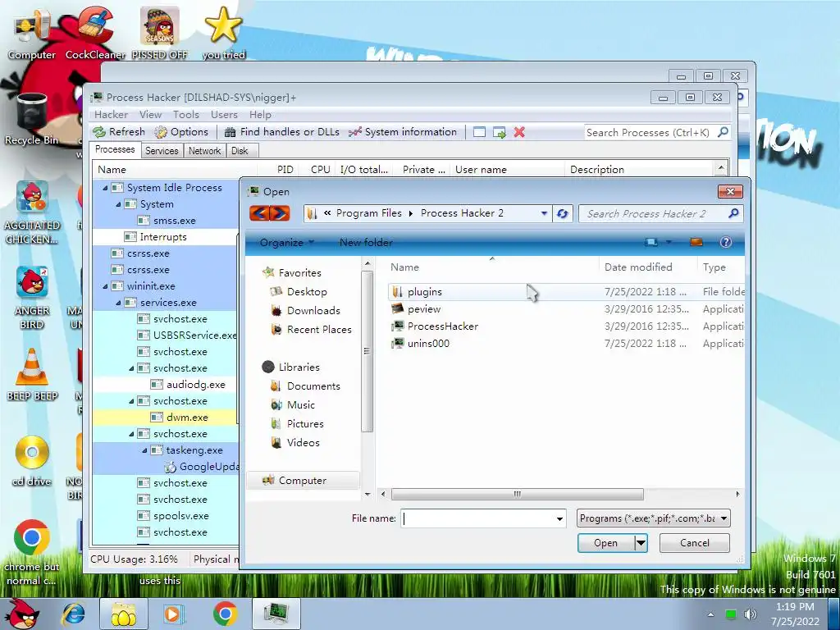Image resolution: width=840 pixels, height=630 pixels.
Task: Open the Recycle Bin desktop icon
Action: coord(32,119)
